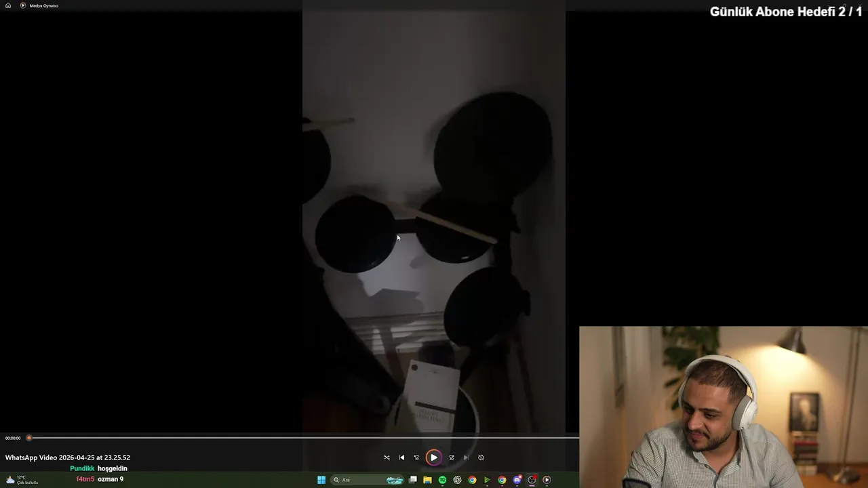Go to Media Player home icon
Image resolution: width=868 pixels, height=488 pixels.
(8, 5)
